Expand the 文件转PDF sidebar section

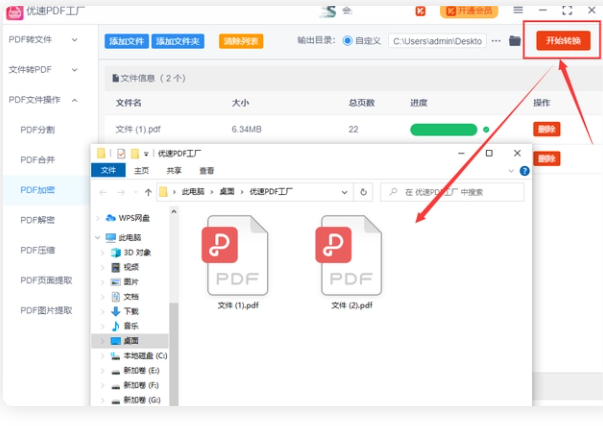(75, 70)
